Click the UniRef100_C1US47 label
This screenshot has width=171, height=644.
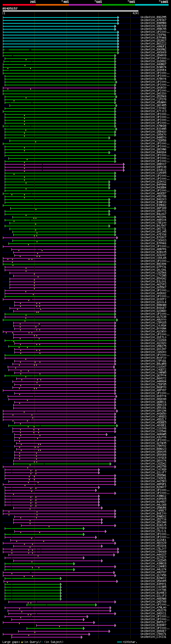tap(153, 367)
